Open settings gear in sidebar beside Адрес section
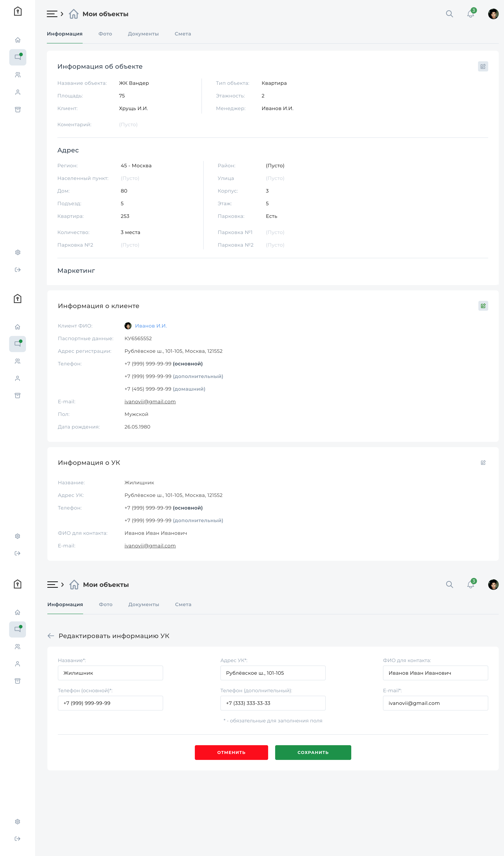 [x=18, y=252]
